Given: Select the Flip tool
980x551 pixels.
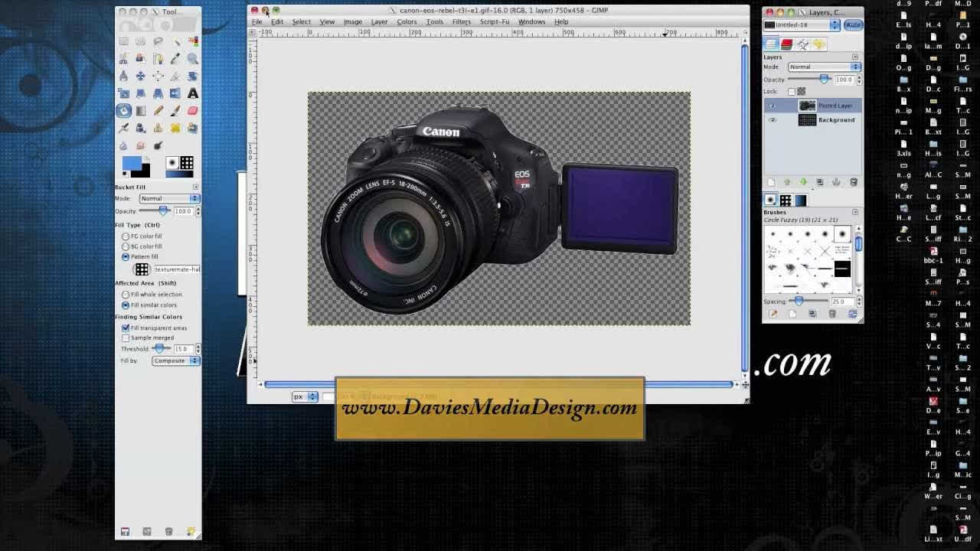Looking at the screenshot, I should tap(175, 93).
